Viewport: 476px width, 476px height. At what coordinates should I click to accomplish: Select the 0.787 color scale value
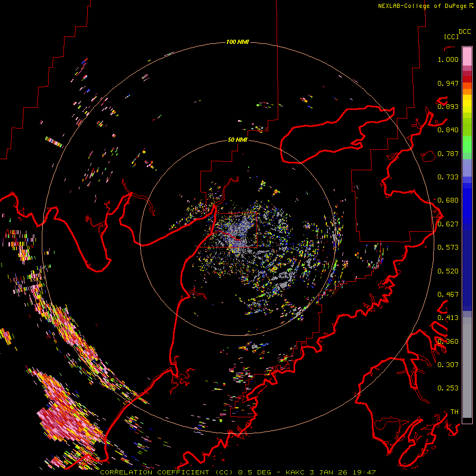click(x=448, y=153)
